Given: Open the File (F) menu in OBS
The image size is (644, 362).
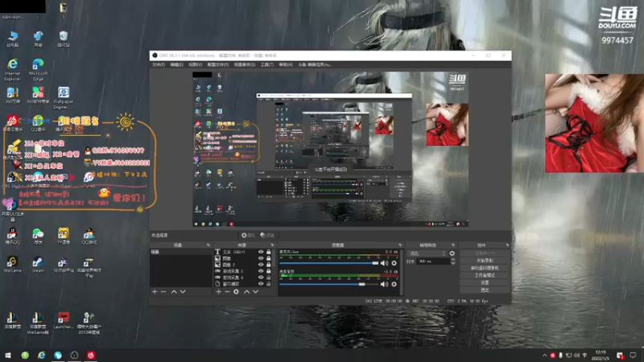Looking at the screenshot, I should pos(159,64).
